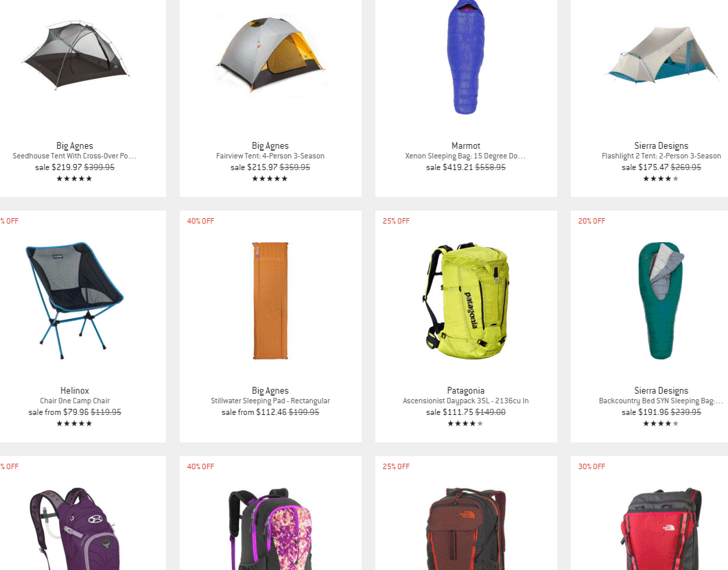Open the Fairview Tent 4-Person 3-Season link
The width and height of the screenshot is (728, 570).
[270, 156]
